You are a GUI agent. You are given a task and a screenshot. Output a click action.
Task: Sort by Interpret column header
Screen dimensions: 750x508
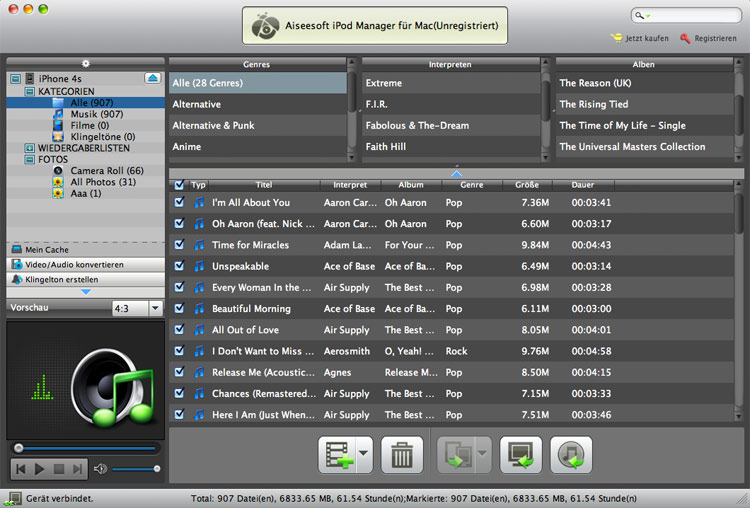350,185
